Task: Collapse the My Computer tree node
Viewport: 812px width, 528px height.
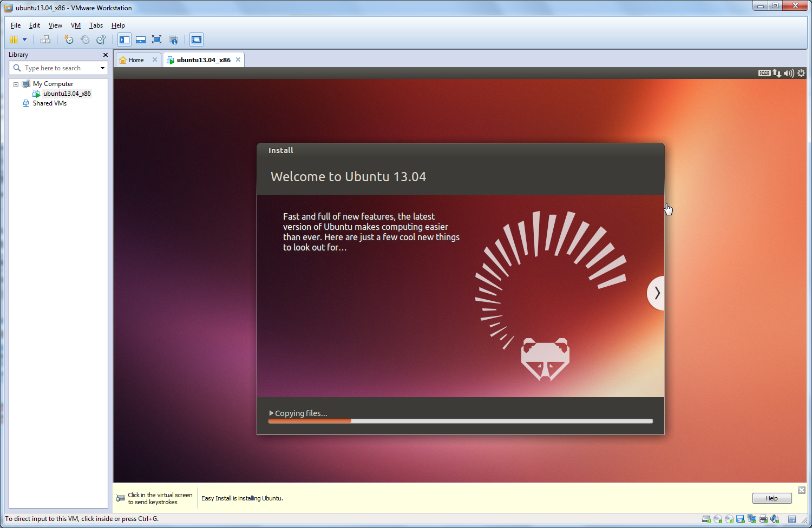Action: (x=16, y=84)
